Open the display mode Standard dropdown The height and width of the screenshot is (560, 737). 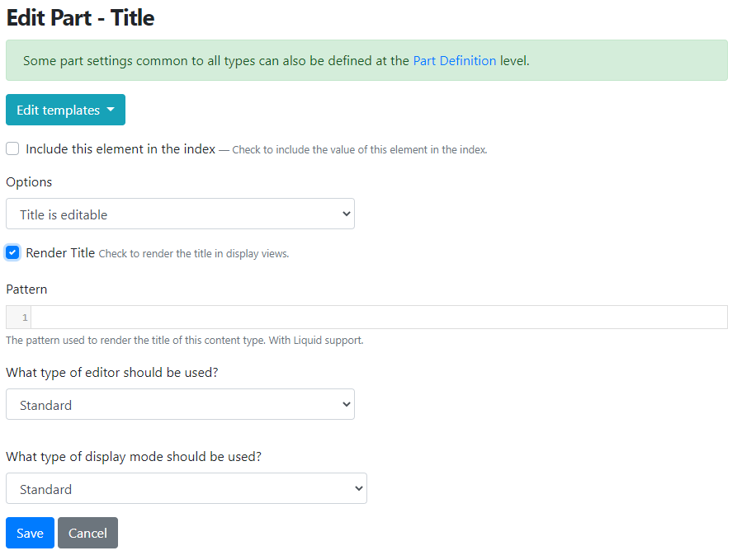coord(187,488)
